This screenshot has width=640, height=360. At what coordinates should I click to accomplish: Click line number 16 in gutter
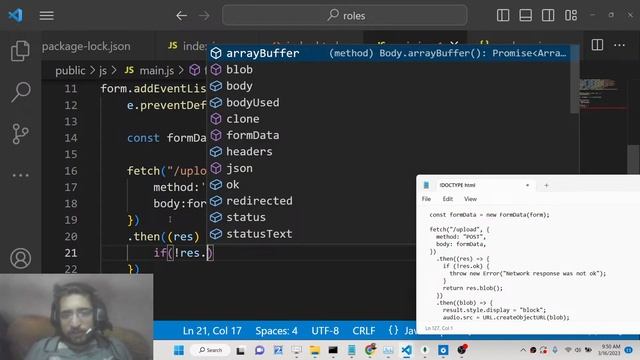coord(71,171)
